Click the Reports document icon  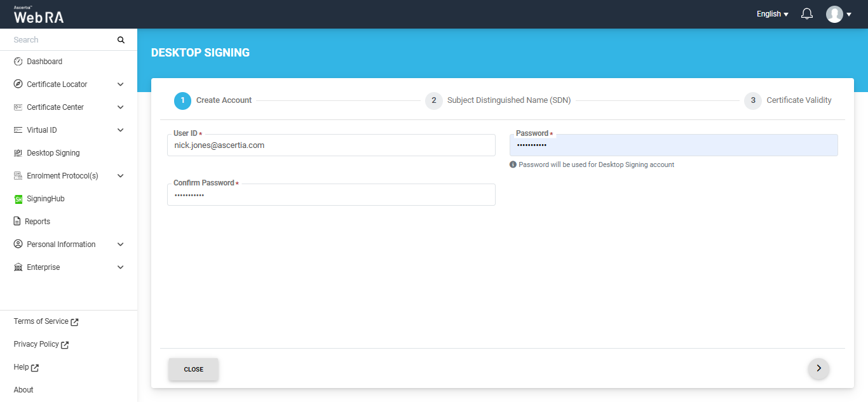tap(18, 222)
